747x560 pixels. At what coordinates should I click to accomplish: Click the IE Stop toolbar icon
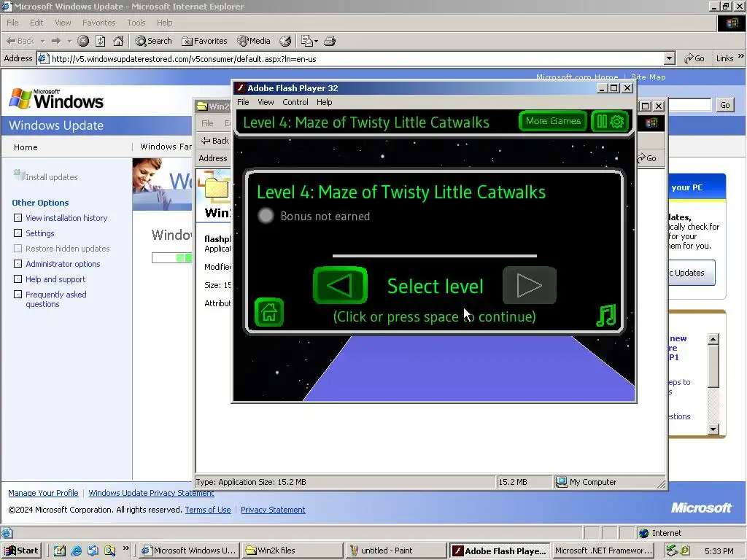tap(83, 41)
